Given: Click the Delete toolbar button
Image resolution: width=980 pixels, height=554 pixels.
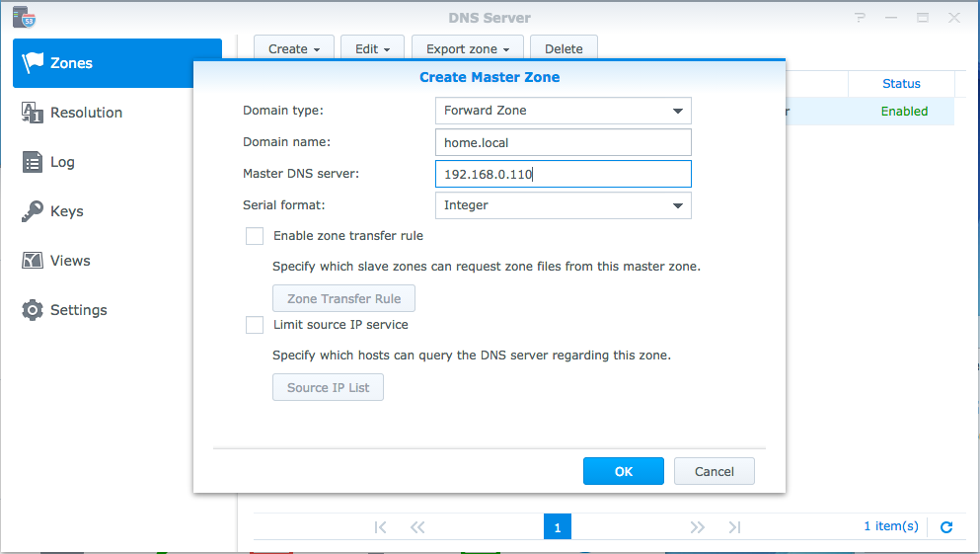Looking at the screenshot, I should (564, 48).
